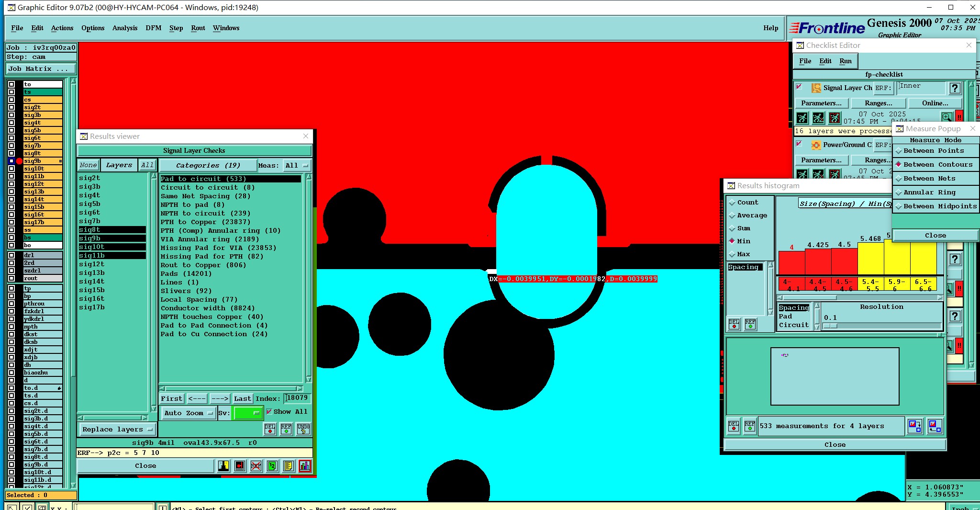Click the Index input field showing 18079
980x510 pixels.
297,398
